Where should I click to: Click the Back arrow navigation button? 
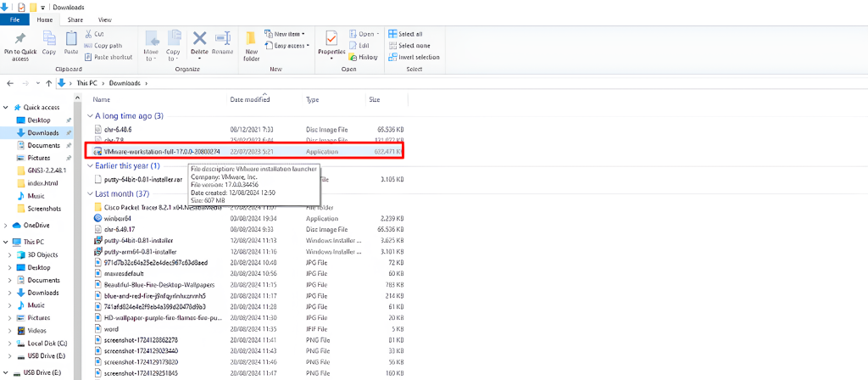pyautogui.click(x=10, y=83)
